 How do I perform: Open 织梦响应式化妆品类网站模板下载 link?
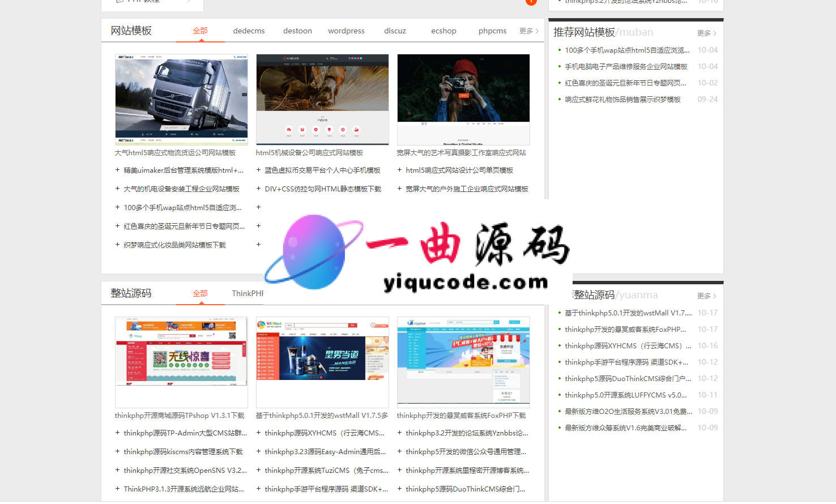174,245
